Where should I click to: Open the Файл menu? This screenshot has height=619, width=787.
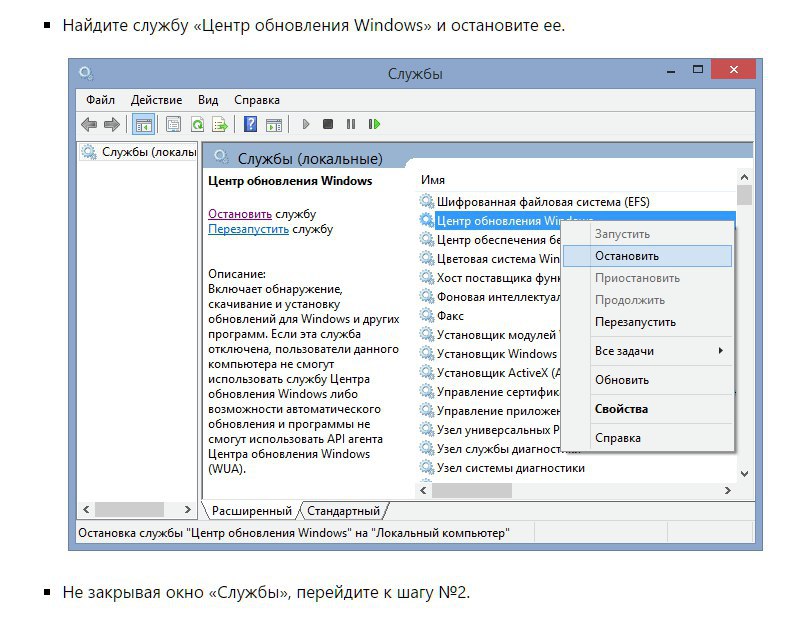[x=100, y=100]
